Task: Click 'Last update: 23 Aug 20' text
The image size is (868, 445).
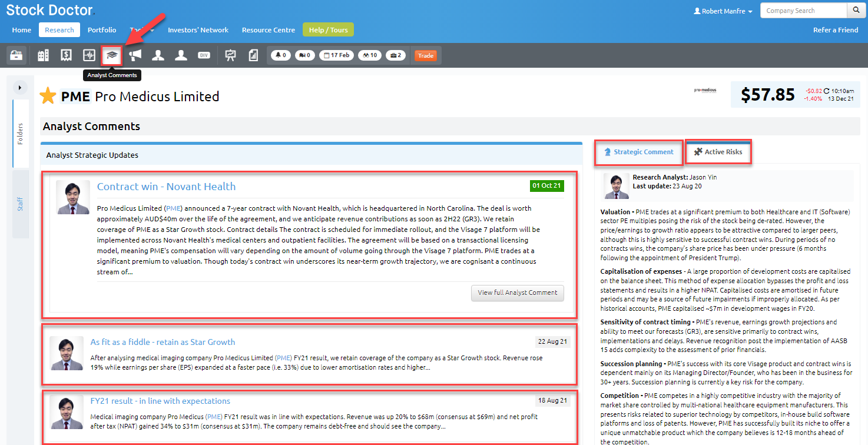Action: pos(667,186)
